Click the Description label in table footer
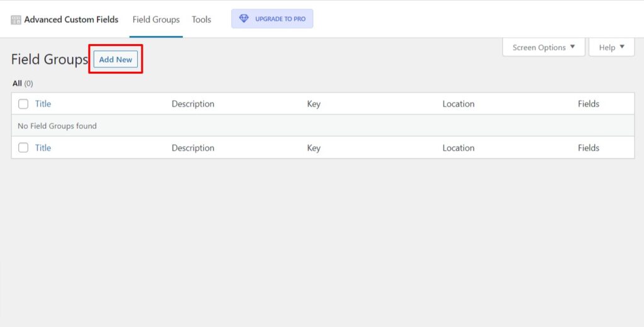This screenshot has width=644, height=327. coord(193,148)
